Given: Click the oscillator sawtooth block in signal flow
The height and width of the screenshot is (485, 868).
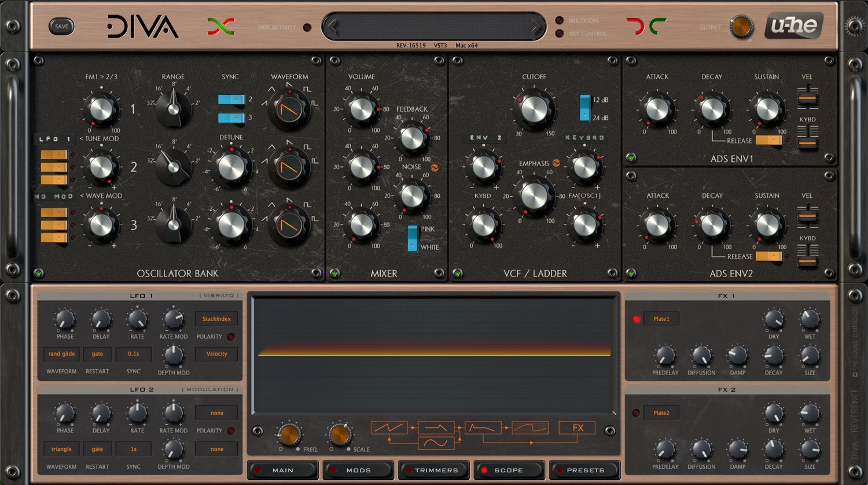Looking at the screenshot, I should click(389, 428).
